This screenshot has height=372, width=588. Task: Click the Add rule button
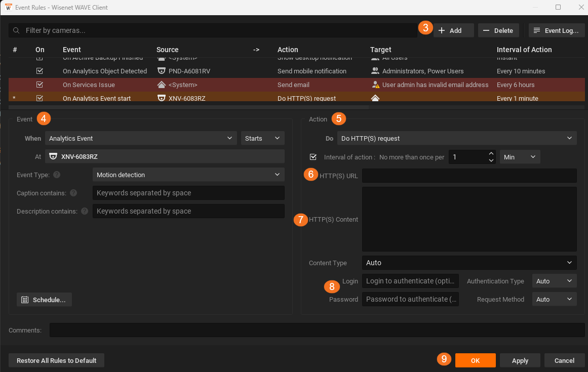tap(453, 30)
